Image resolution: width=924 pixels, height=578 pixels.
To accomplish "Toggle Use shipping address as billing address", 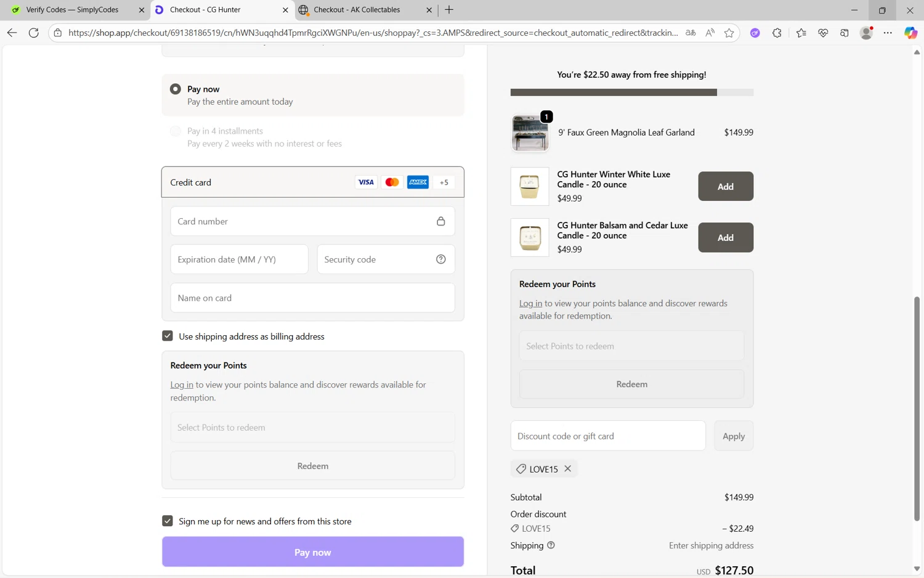I will [x=168, y=336].
